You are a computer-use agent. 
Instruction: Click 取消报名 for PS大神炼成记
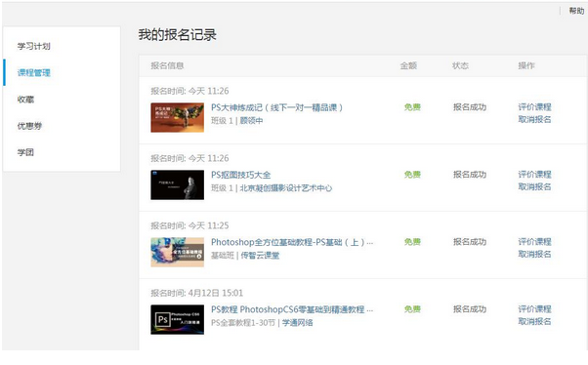pyautogui.click(x=534, y=119)
